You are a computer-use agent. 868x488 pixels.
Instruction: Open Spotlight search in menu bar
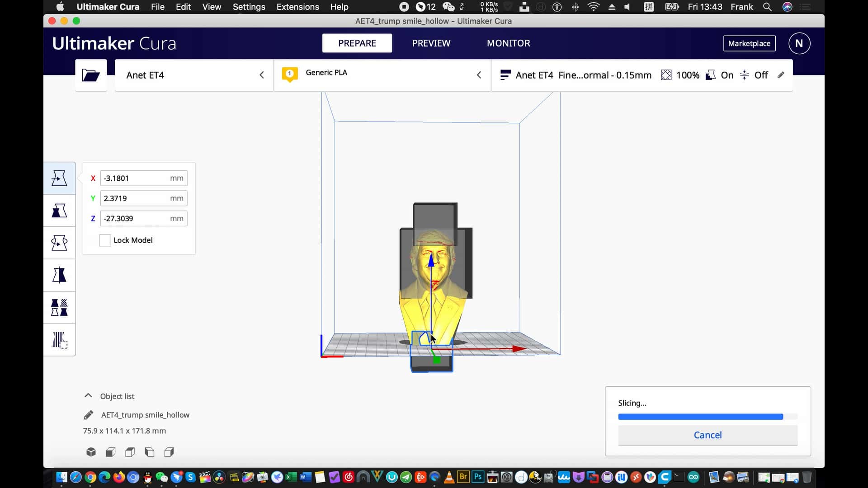point(767,7)
